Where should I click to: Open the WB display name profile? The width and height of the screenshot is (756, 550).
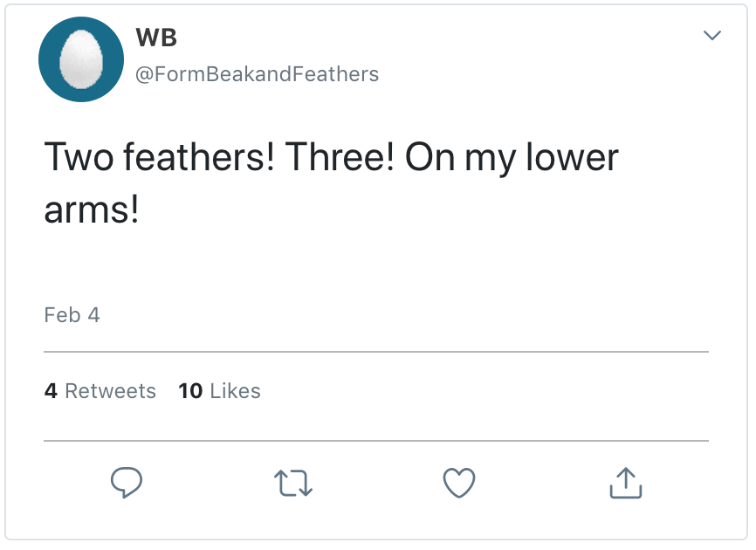coord(157,38)
